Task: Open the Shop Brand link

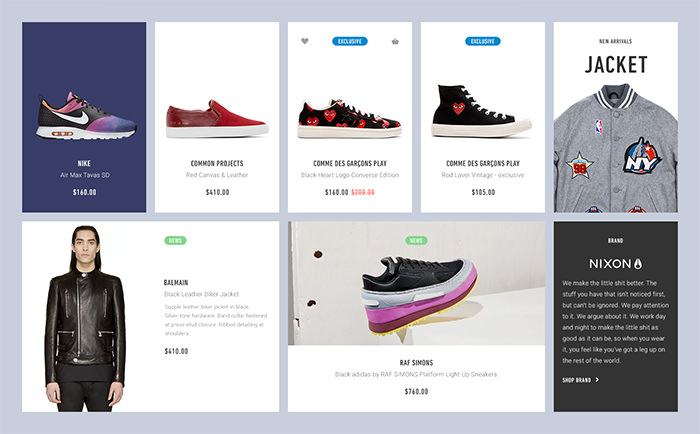Action: (x=580, y=380)
